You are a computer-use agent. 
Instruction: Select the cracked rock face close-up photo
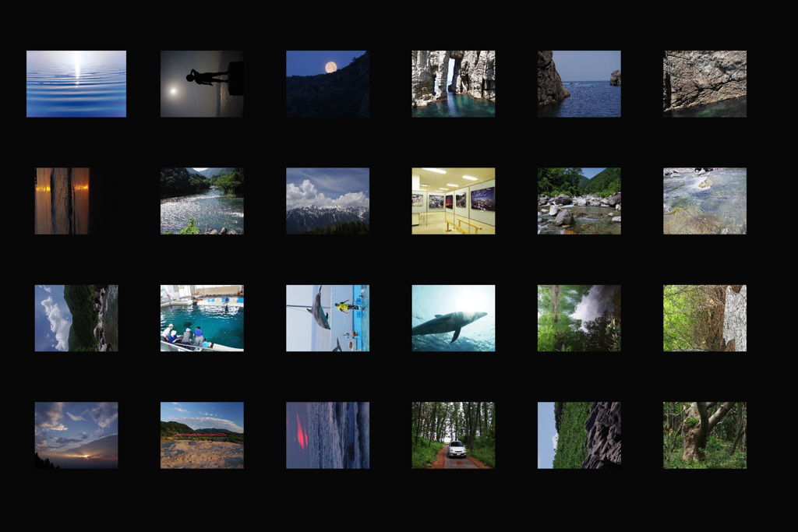click(x=704, y=84)
